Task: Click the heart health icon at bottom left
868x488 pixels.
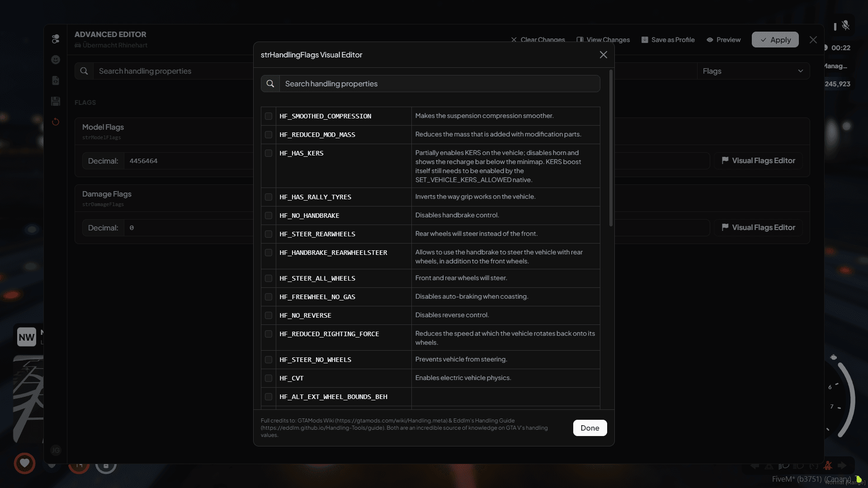Action: [24, 463]
